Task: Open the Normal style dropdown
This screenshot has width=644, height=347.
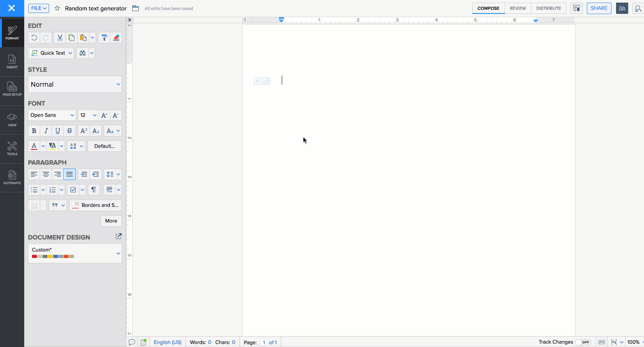Action: pos(75,84)
